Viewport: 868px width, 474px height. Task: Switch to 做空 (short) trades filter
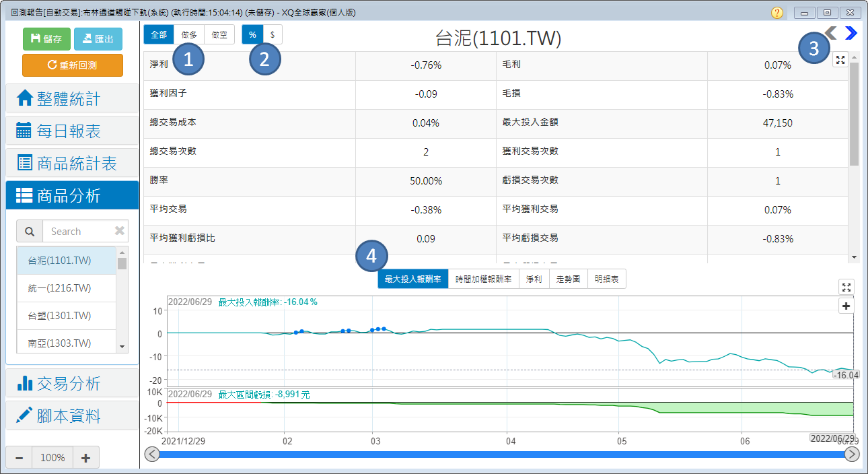tap(219, 34)
